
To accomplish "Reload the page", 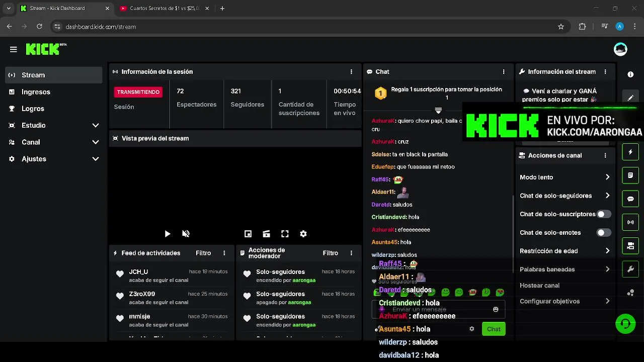I will (x=40, y=27).
